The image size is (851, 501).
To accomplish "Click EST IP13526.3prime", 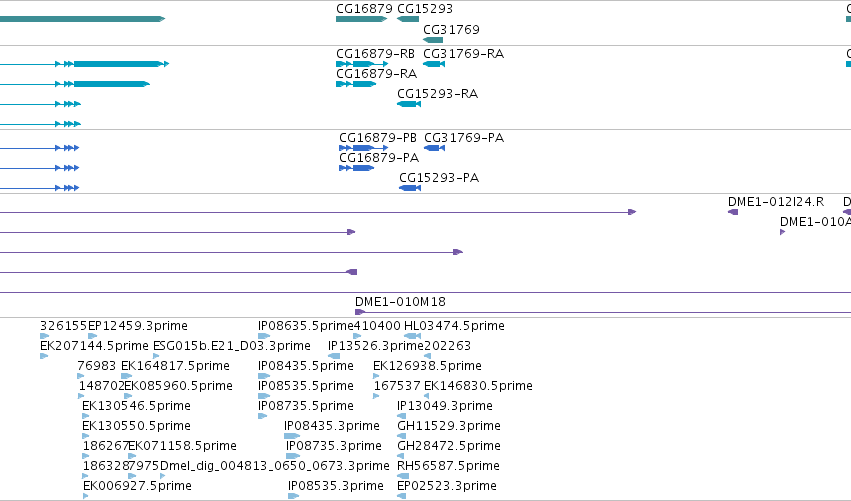I will coord(376,346).
